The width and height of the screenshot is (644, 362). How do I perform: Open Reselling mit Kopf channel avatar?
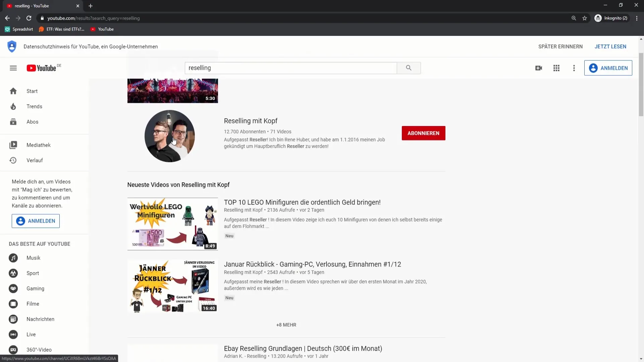(170, 136)
